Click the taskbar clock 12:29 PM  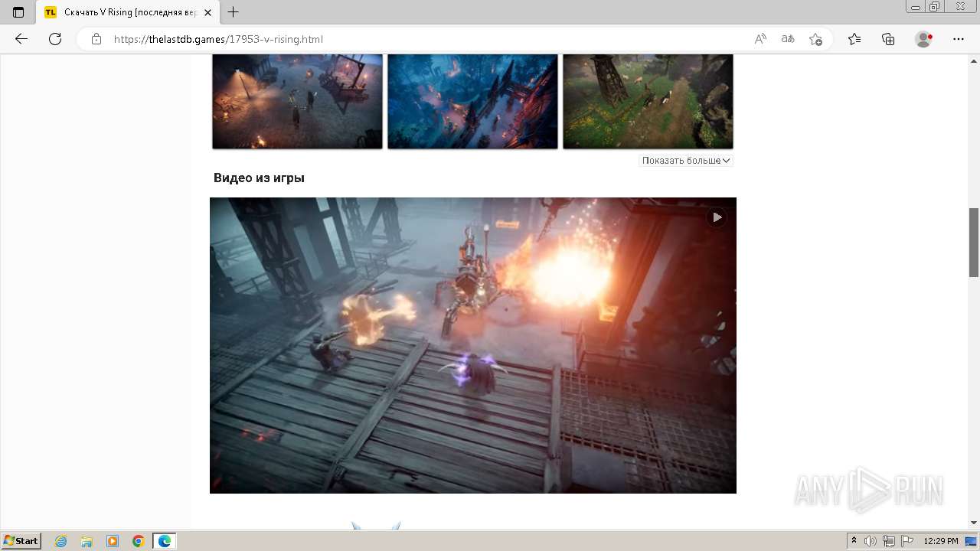[941, 541]
